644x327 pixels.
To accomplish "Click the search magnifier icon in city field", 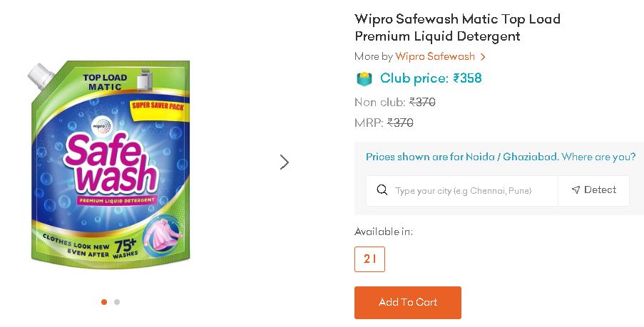I will 382,190.
